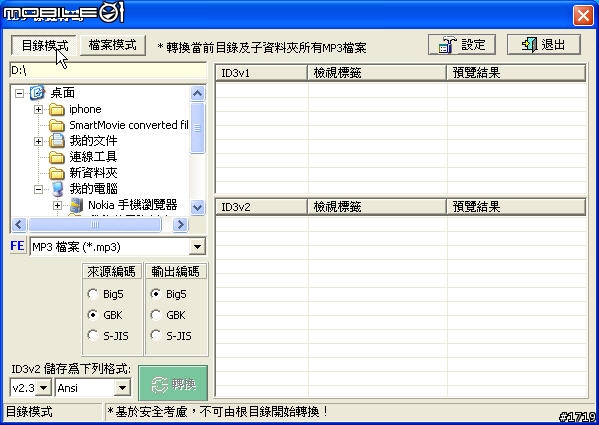This screenshot has height=425, width=599.
Task: Click the refresh arrows icon on 轉換 button
Action: coord(160,385)
